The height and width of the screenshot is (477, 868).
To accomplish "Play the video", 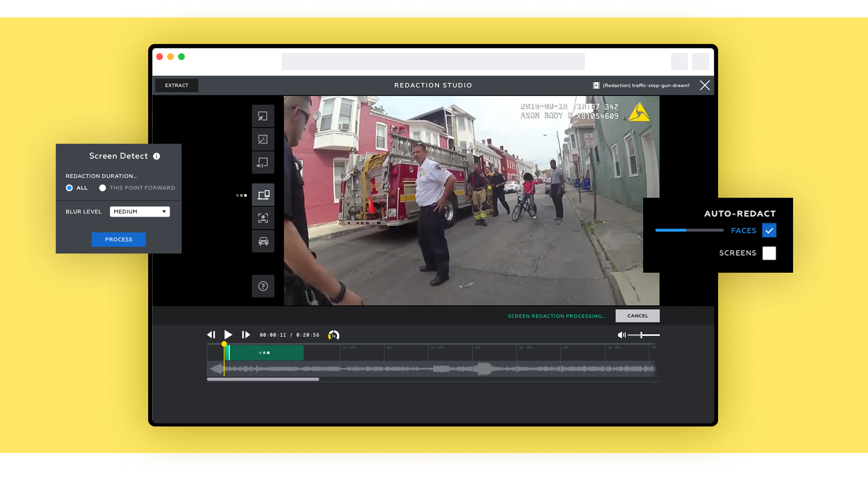I will point(228,335).
